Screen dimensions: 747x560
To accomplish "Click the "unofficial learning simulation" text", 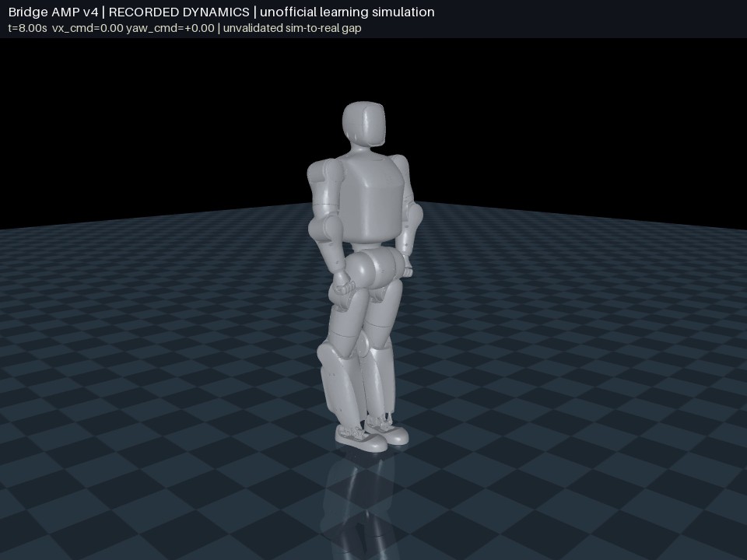I will pos(347,12).
